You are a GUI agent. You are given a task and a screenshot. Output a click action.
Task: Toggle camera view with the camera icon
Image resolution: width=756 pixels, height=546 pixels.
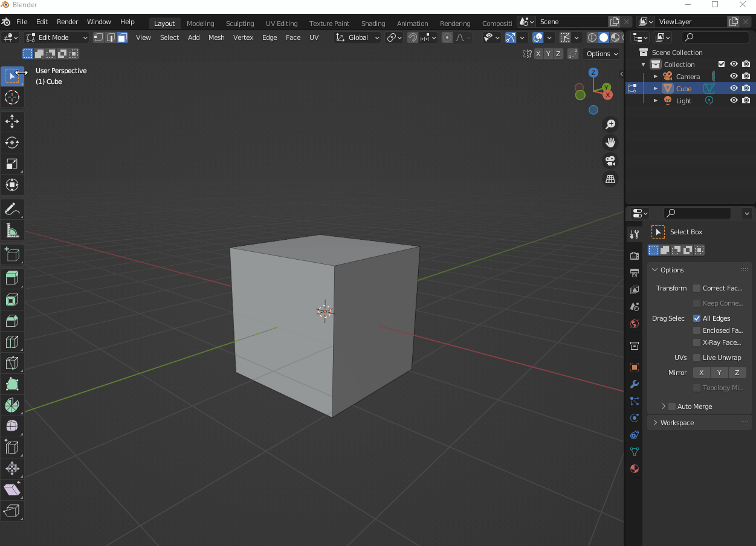coord(610,161)
